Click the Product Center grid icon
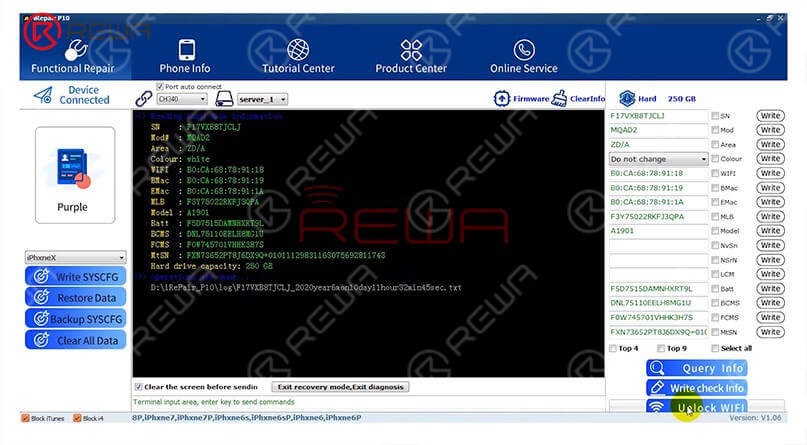 pyautogui.click(x=411, y=50)
